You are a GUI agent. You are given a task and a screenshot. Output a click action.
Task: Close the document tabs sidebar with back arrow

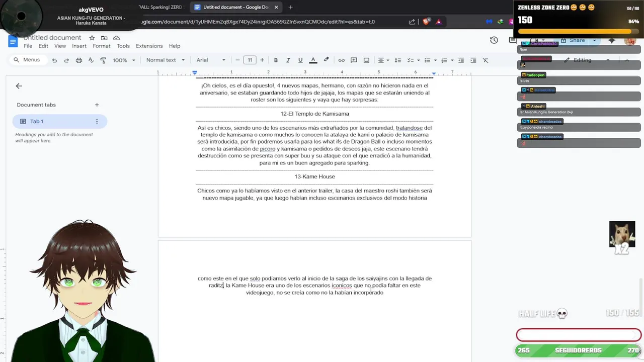click(x=19, y=86)
